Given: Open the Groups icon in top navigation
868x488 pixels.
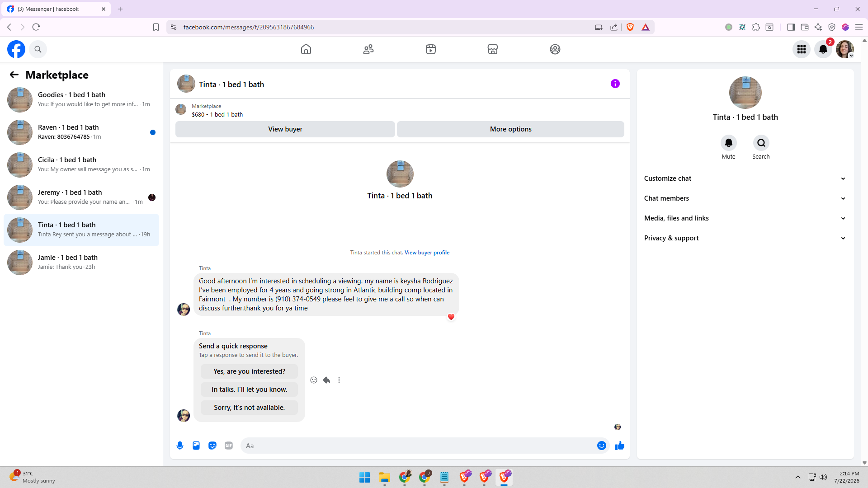Looking at the screenshot, I should coord(555,49).
